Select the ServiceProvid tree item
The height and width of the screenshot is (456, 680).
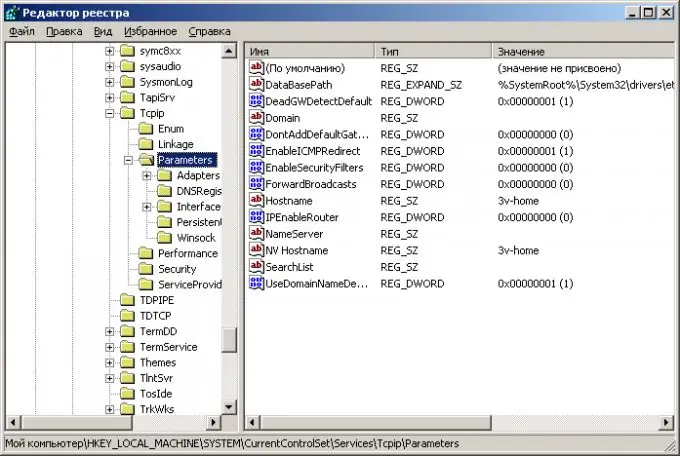190,285
